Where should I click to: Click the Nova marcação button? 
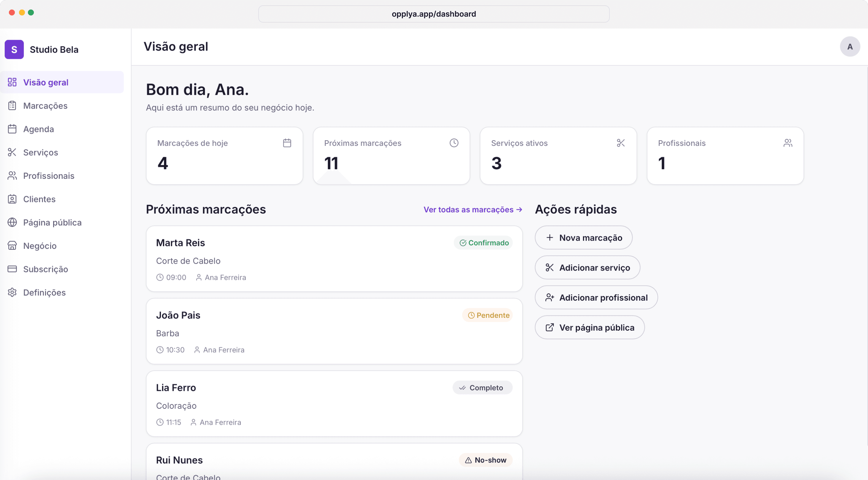(x=584, y=238)
